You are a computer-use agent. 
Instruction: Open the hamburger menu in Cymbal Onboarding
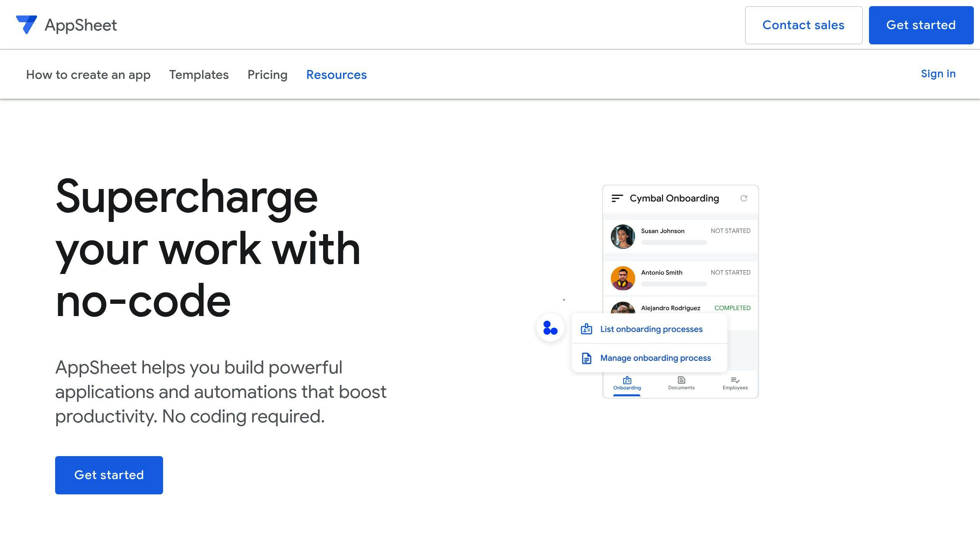[617, 198]
